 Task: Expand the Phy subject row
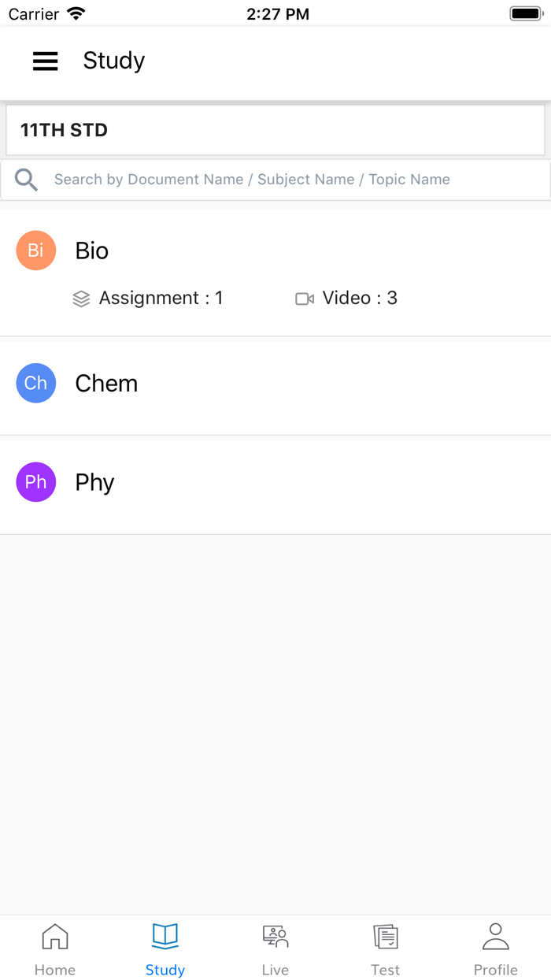pyautogui.click(x=275, y=483)
